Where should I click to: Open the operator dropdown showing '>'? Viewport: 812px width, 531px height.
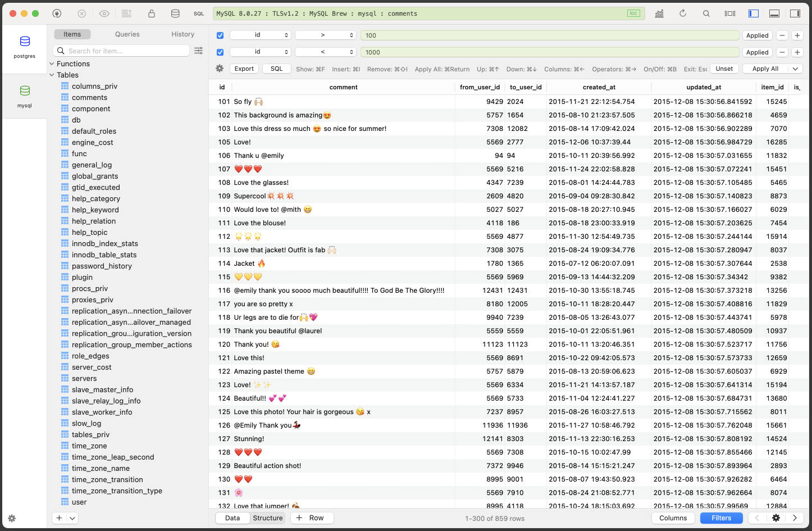(326, 35)
